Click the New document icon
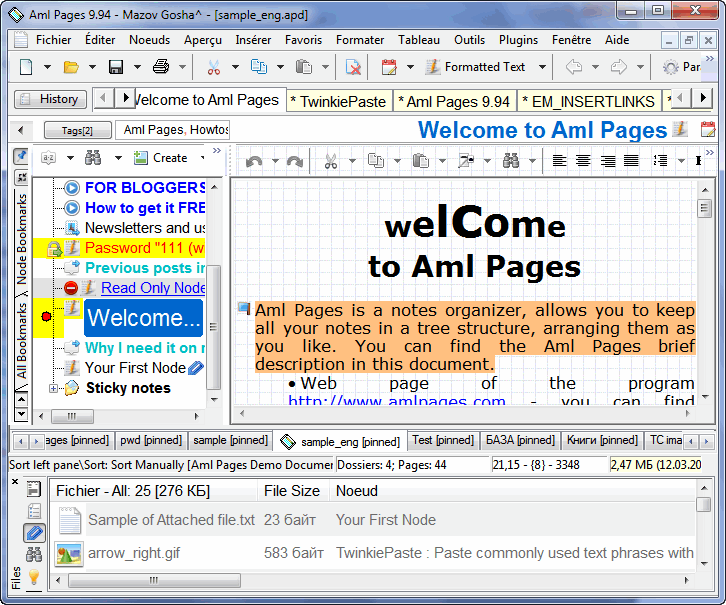 [26, 67]
